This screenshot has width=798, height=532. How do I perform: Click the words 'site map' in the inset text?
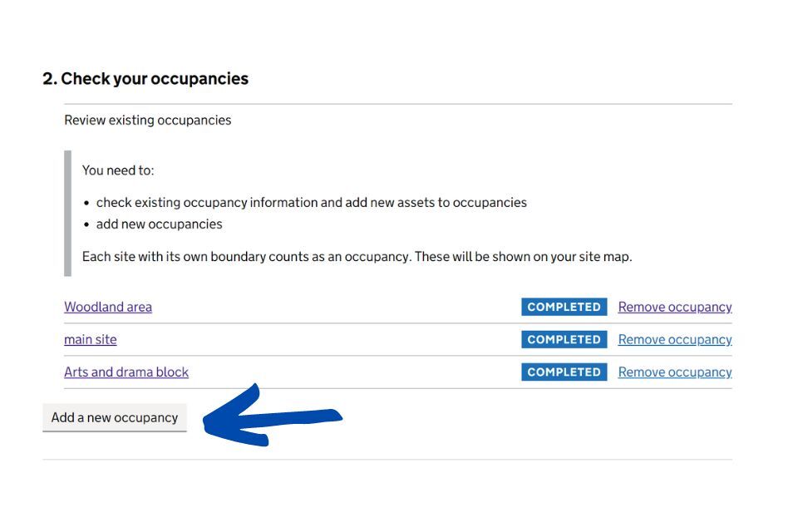604,256
